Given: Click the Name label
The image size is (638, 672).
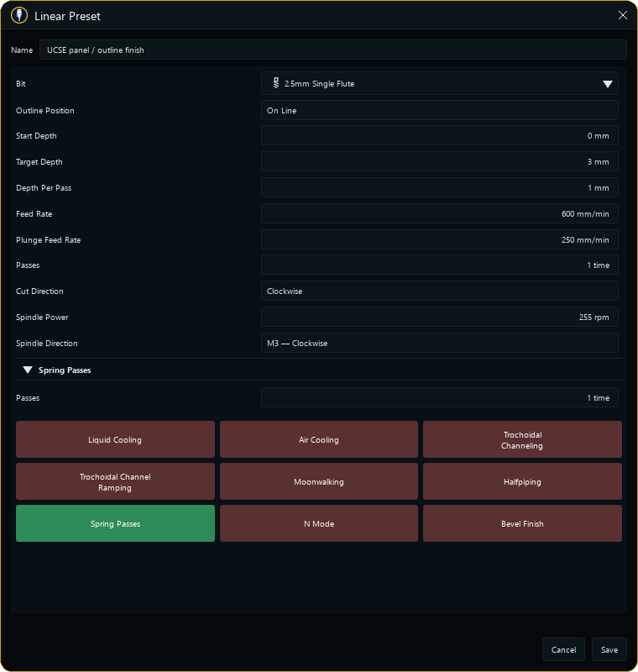Looking at the screenshot, I should pos(22,50).
